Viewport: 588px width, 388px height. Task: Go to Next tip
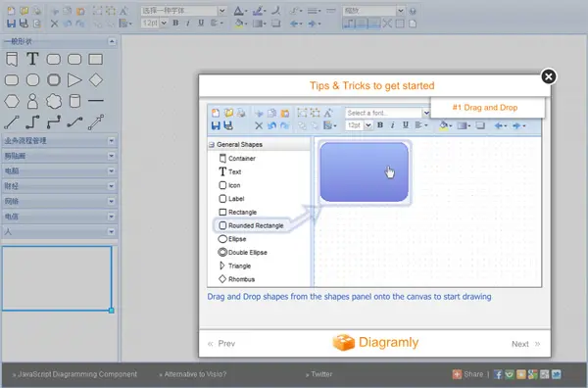[525, 344]
